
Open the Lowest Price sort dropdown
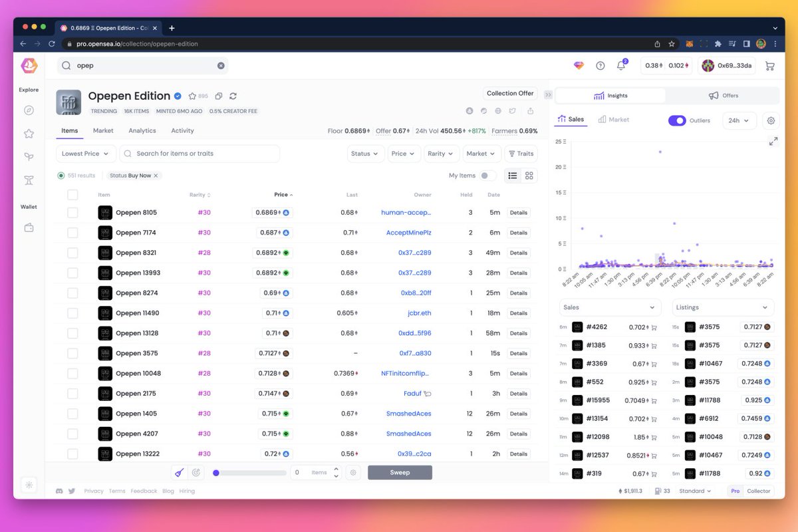[x=85, y=153]
